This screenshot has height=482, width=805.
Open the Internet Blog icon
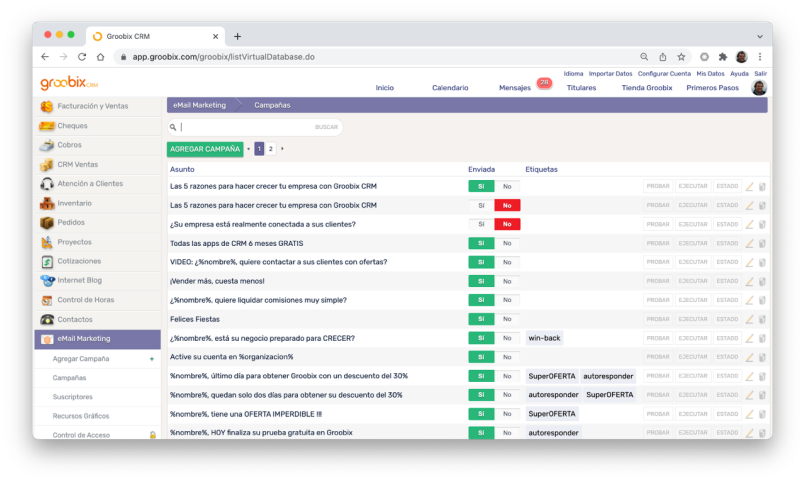(47, 281)
